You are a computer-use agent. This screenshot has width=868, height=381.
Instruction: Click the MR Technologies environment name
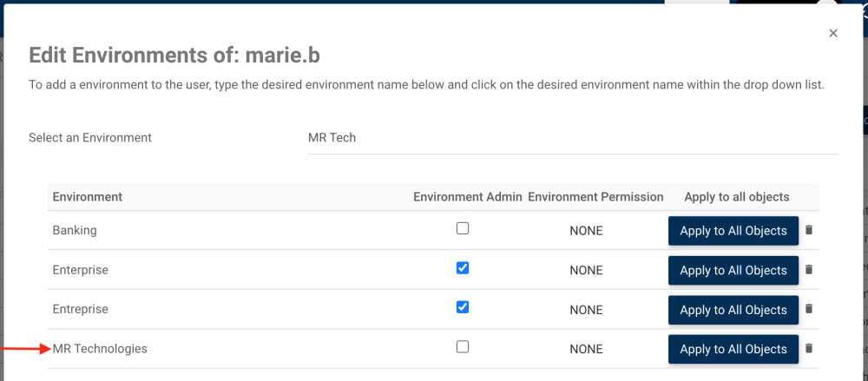tap(100, 349)
